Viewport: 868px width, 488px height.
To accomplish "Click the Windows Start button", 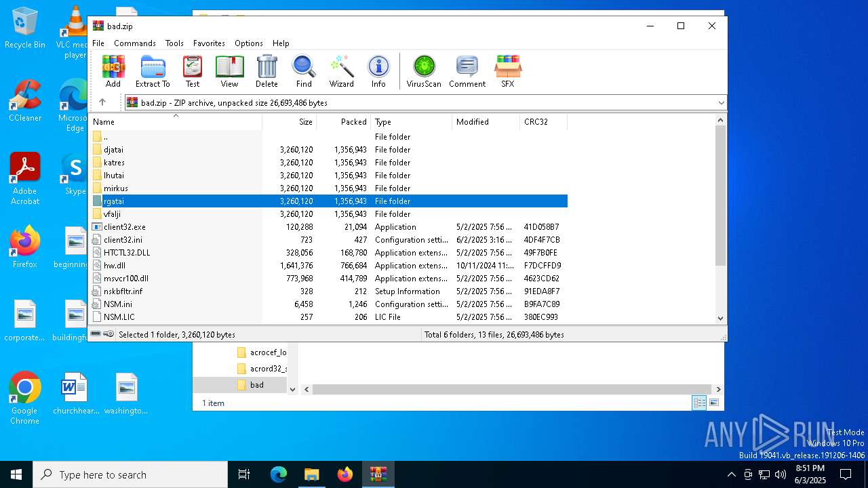I will tap(16, 474).
